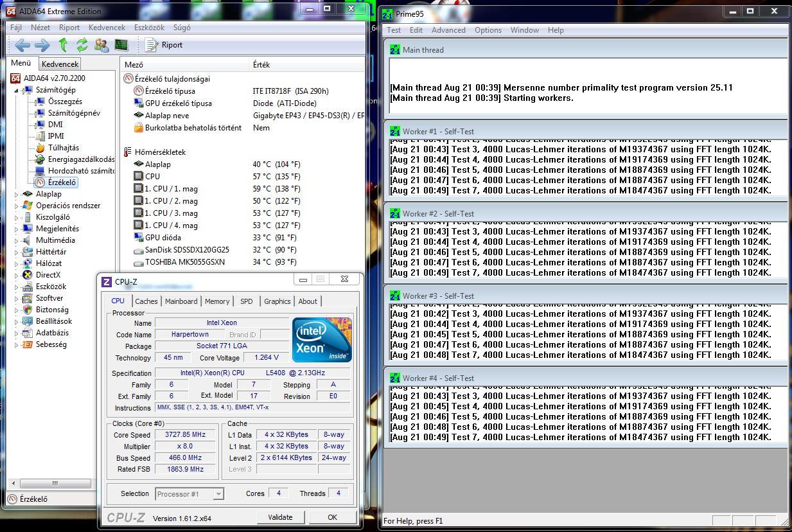Open the Window menu in Prime95
The width and height of the screenshot is (792, 532).
(525, 30)
